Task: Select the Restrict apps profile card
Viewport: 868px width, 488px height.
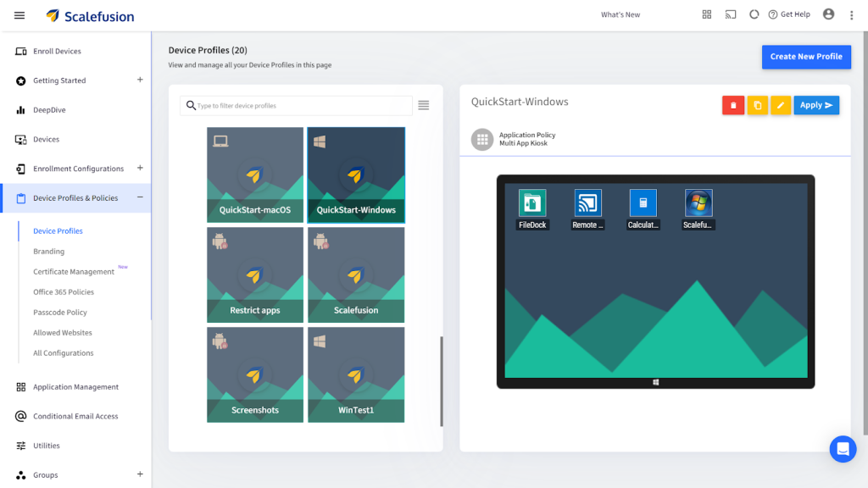Action: click(255, 275)
